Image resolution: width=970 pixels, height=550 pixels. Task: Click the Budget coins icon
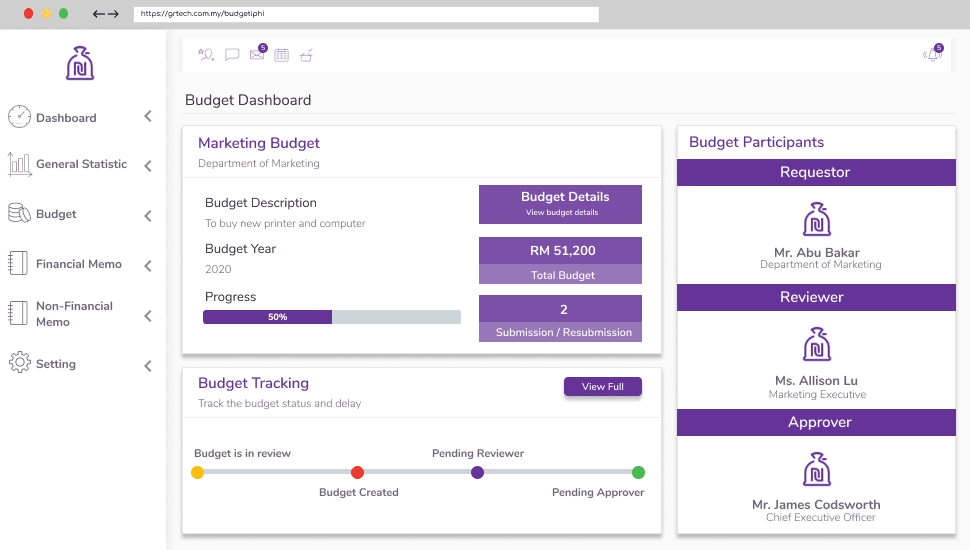19,213
